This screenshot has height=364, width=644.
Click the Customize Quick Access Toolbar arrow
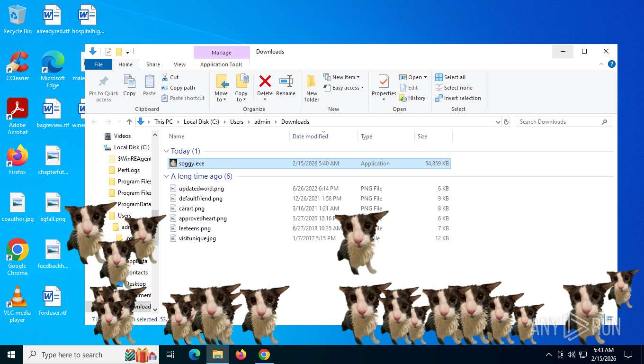127,52
